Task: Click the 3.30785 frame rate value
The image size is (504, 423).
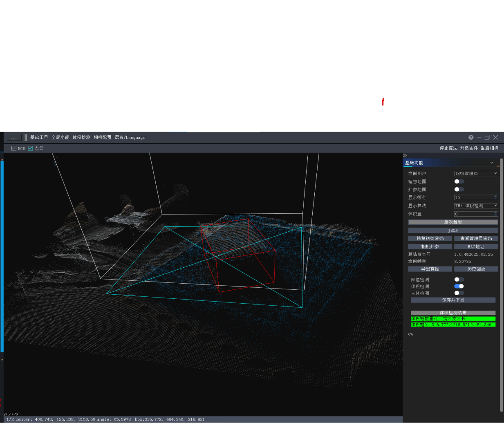Action: point(463,262)
